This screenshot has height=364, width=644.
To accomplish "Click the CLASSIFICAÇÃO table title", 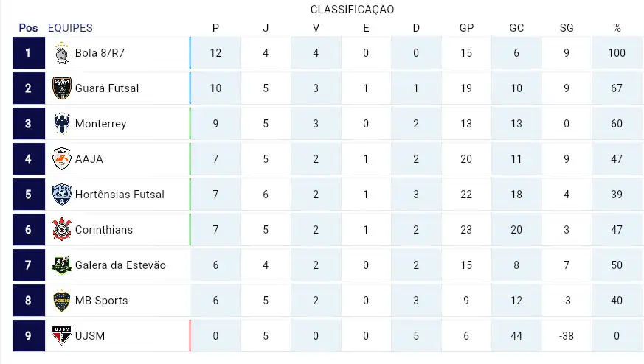I will [353, 10].
